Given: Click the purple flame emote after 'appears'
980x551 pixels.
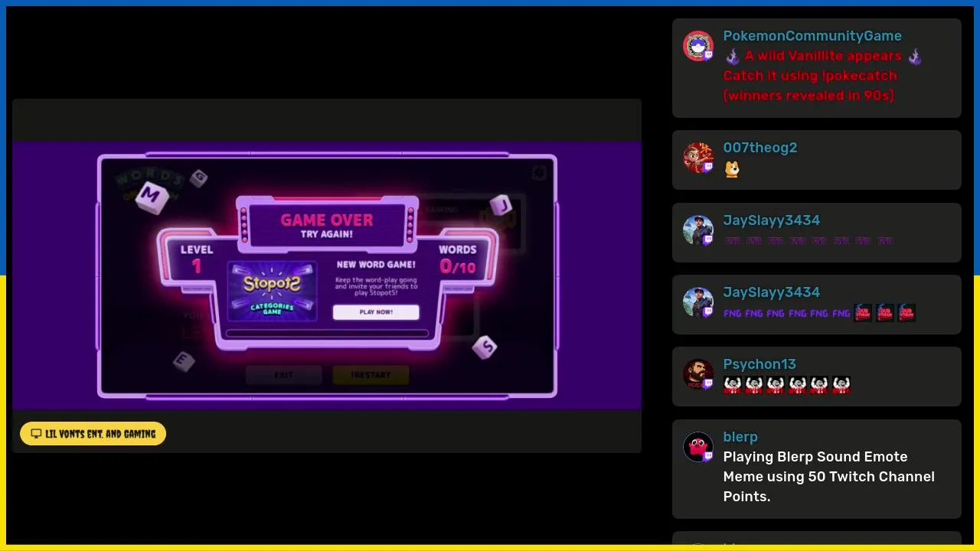Looking at the screenshot, I should (x=915, y=57).
